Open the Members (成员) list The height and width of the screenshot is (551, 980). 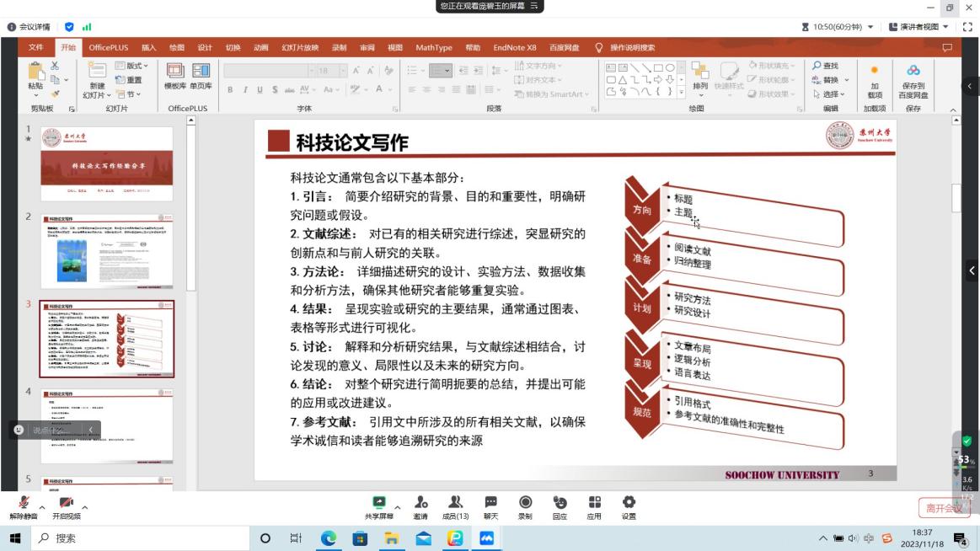455,502
